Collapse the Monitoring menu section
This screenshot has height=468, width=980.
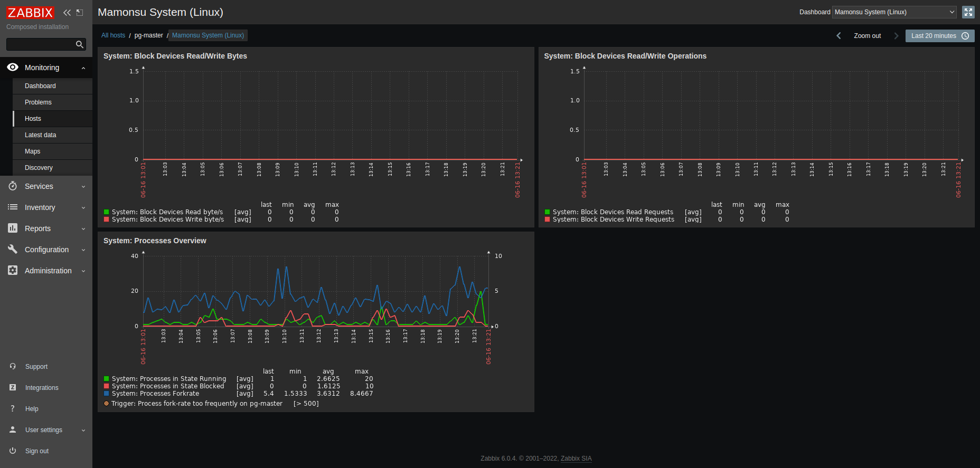click(x=83, y=68)
